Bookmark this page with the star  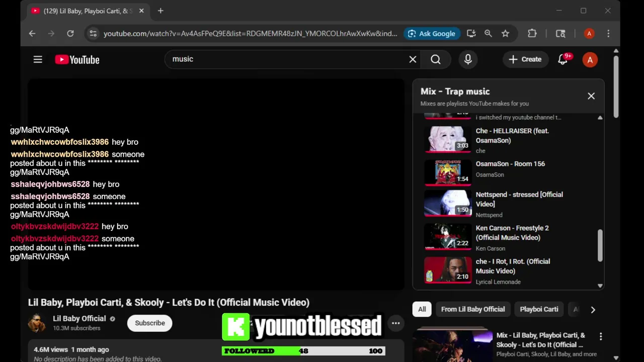click(505, 34)
